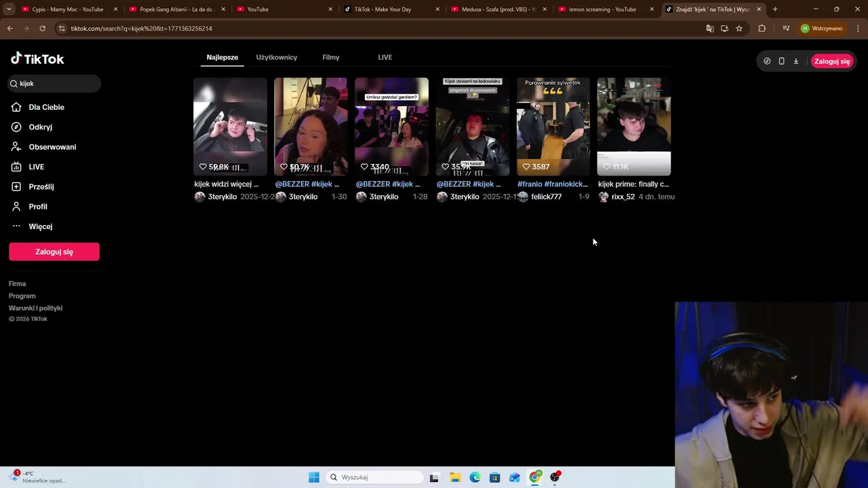Click red Zaloguj się sidebar button
This screenshot has width=868, height=488.
tap(54, 251)
